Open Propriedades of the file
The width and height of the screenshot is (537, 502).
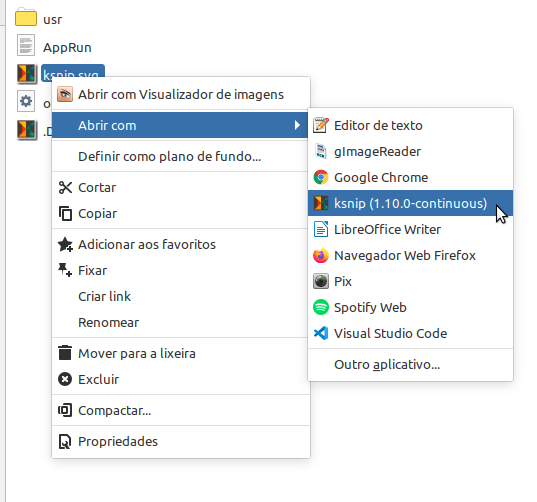181,441
